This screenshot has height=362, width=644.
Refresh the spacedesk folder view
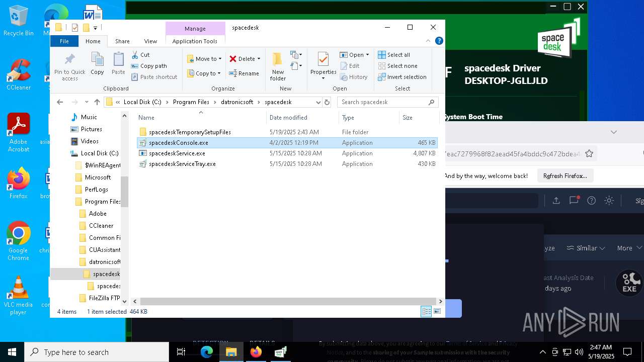[327, 102]
